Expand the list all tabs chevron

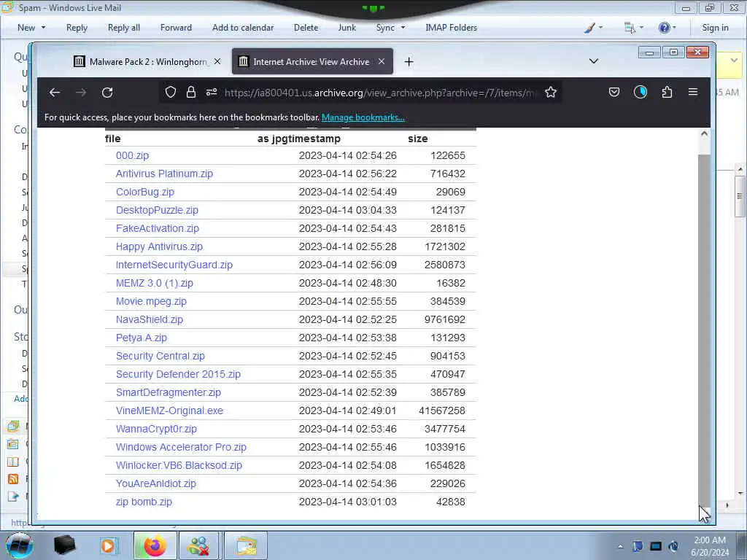(594, 61)
